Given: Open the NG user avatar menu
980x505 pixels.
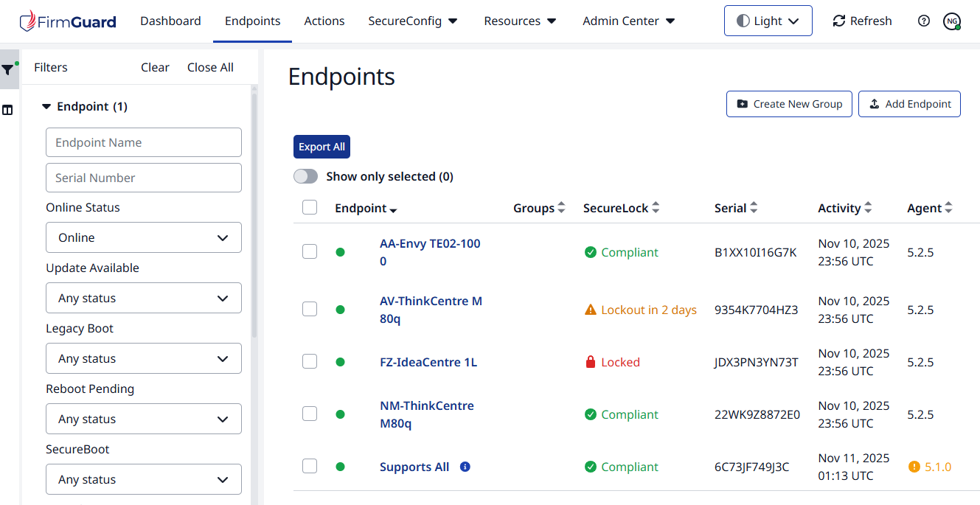Looking at the screenshot, I should tap(951, 21).
